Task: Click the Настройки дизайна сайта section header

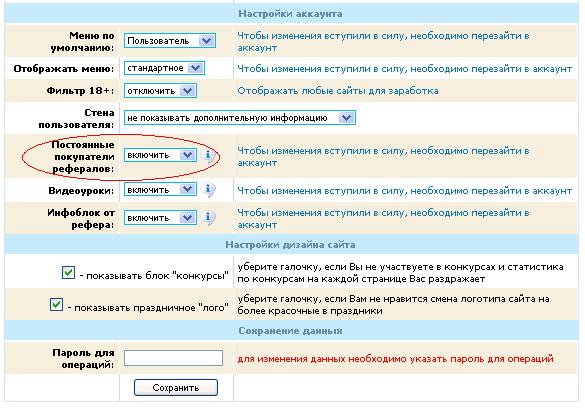Action: pyautogui.click(x=290, y=245)
